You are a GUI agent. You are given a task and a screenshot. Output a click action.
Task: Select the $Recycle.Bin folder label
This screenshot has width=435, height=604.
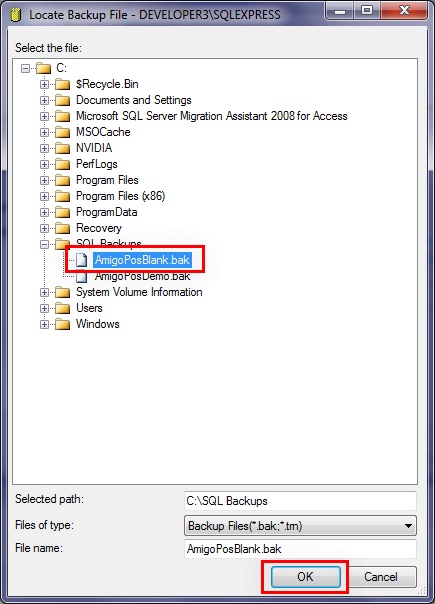[107, 84]
